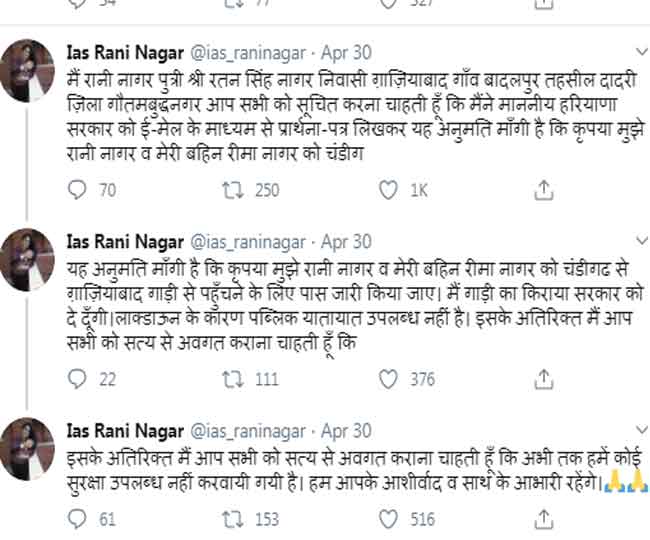Like the tweet with 1K likes
The image size is (650, 540).
pyautogui.click(x=391, y=190)
